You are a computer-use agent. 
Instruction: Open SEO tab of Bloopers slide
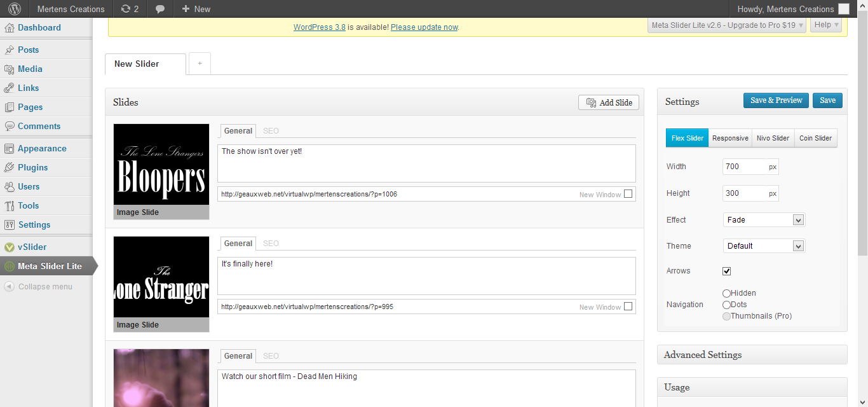(x=271, y=131)
